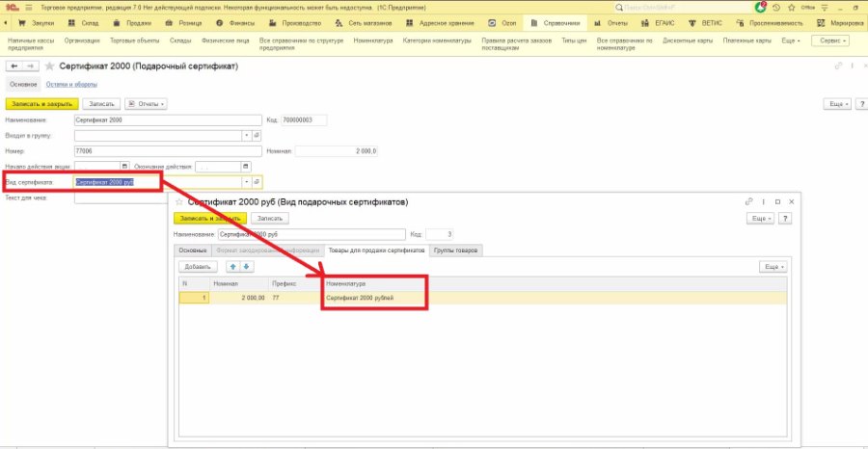
Task: Switch to the Справочники section
Action: coord(556,23)
